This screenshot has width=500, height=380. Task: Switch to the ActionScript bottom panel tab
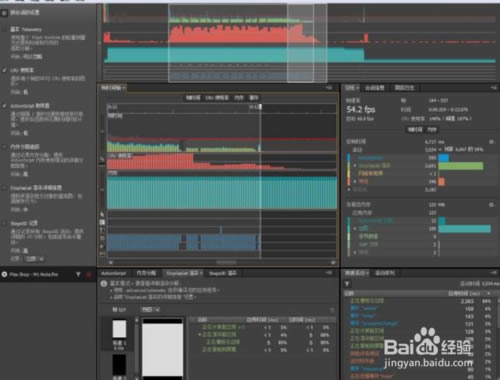(114, 273)
